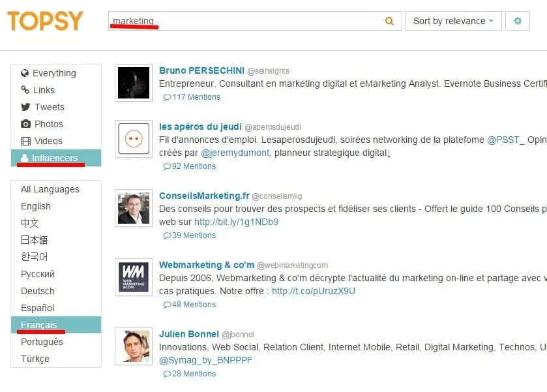This screenshot has width=547, height=392.
Task: Click the person icon beside Influencers
Action: tap(24, 158)
